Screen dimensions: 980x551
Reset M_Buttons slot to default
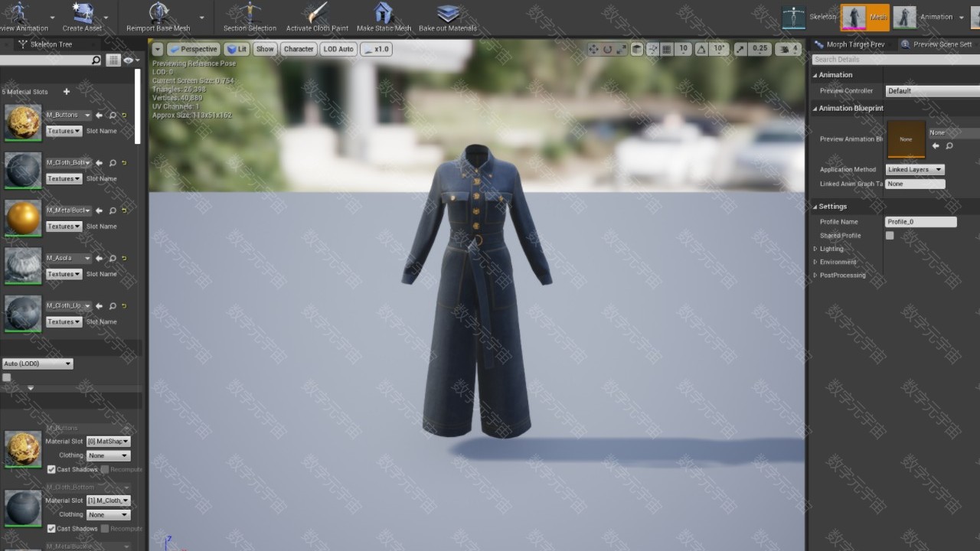(x=124, y=116)
